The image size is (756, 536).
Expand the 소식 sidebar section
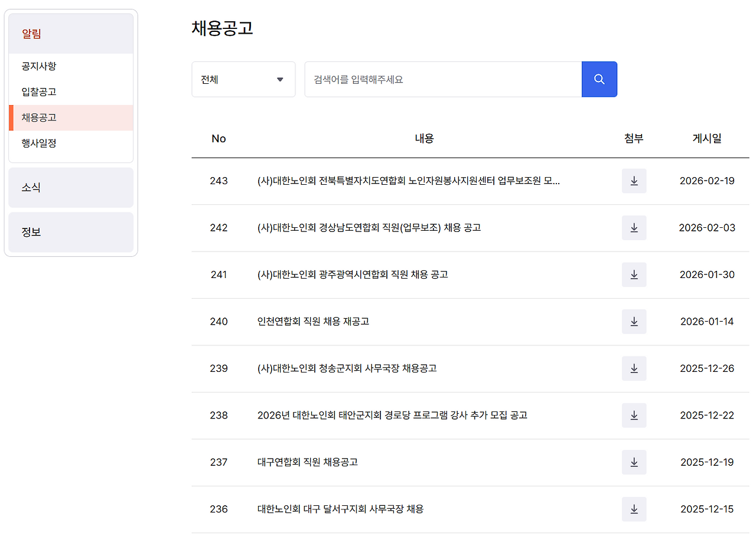point(71,188)
